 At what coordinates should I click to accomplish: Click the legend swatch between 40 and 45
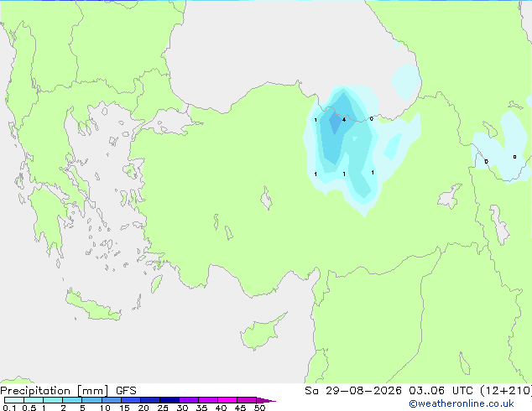coord(227,400)
